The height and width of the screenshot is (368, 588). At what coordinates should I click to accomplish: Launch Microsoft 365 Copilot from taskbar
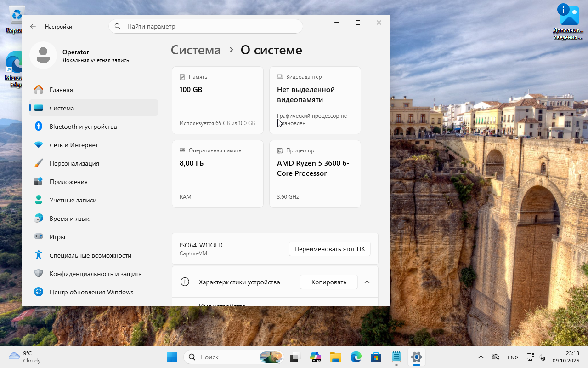316,357
